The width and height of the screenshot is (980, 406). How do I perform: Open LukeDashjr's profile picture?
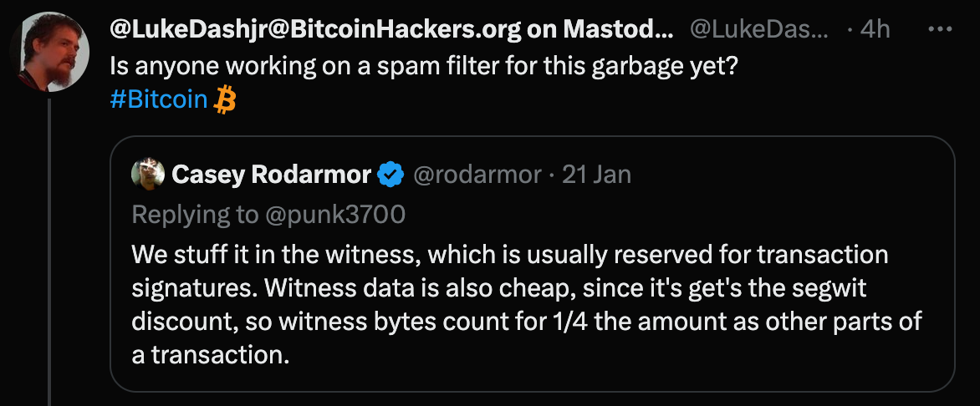(49, 52)
